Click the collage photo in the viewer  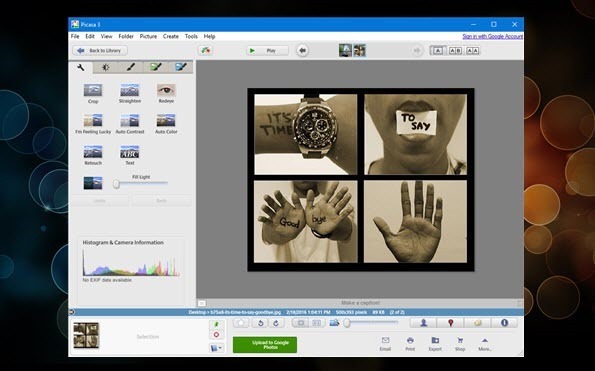[360, 179]
